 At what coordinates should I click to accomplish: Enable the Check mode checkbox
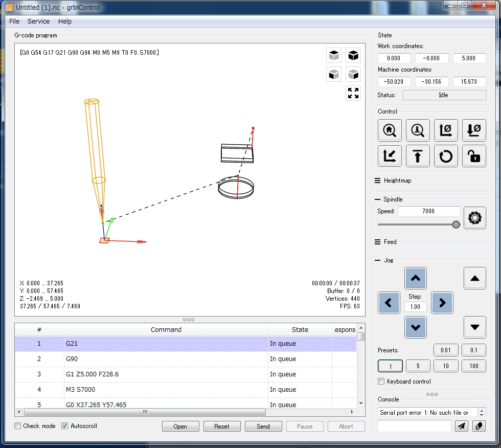pos(18,426)
